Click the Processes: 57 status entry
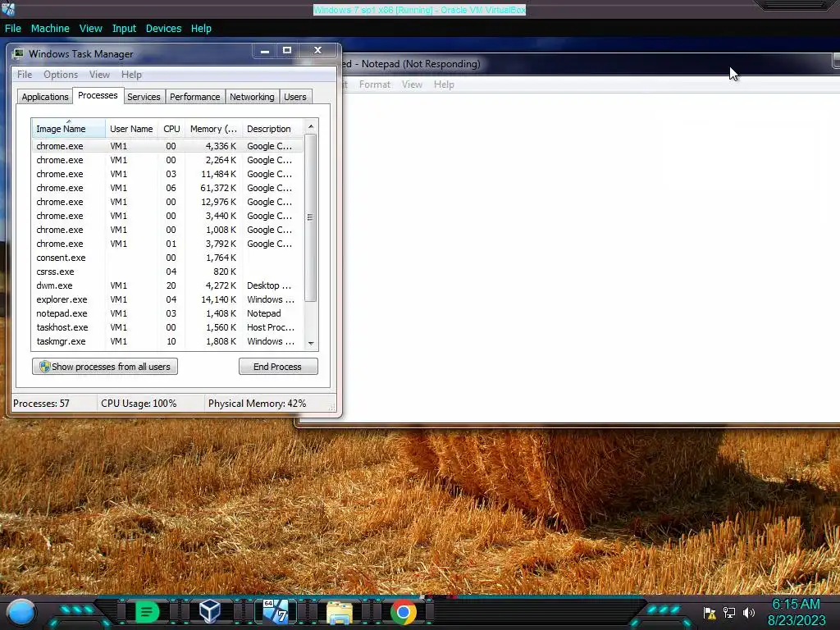 click(41, 404)
